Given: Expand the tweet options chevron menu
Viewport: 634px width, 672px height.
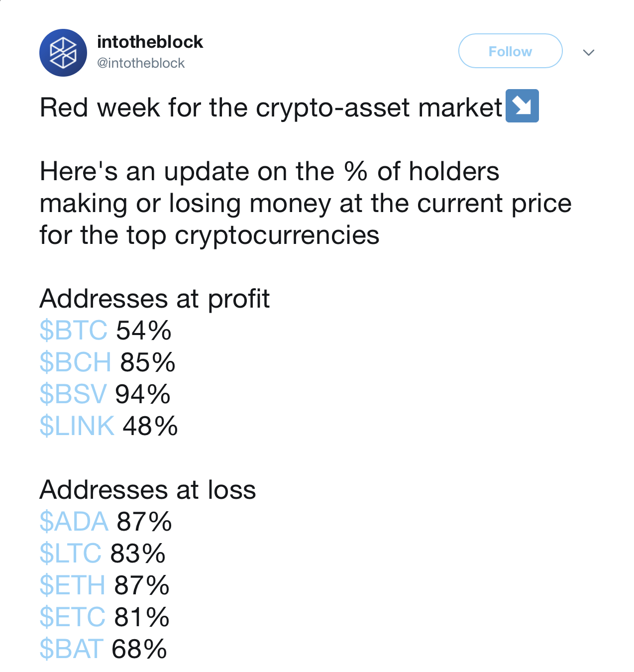Looking at the screenshot, I should [x=589, y=52].
